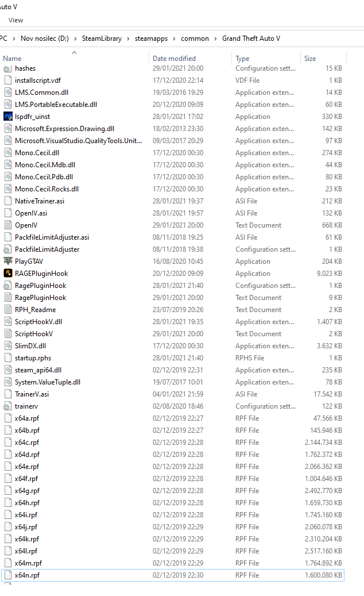Click the 9.023 KB size of RAGEPluginHook
The width and height of the screenshot is (364, 596).
click(x=330, y=274)
